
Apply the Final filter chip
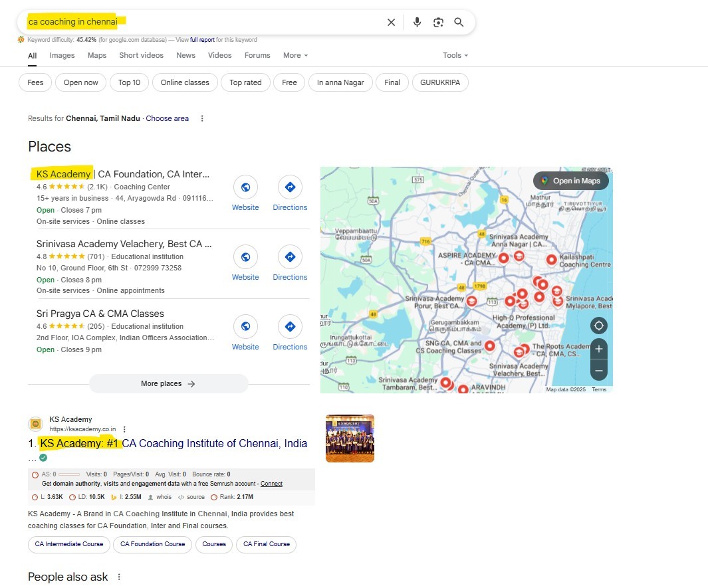(x=392, y=82)
